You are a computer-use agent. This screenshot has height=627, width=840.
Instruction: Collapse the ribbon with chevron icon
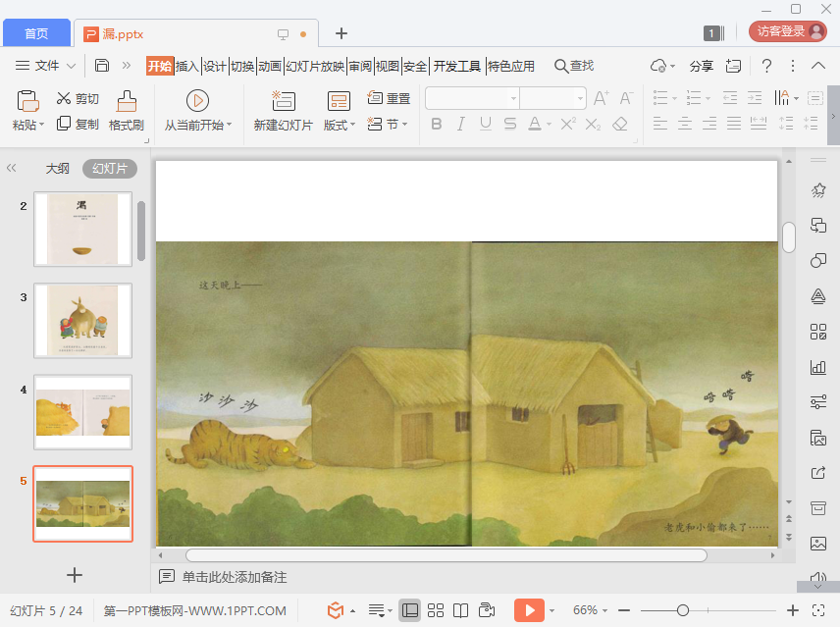tap(818, 66)
